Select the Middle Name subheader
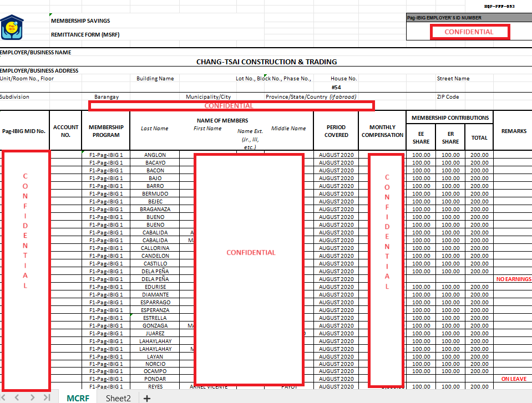 pos(288,128)
